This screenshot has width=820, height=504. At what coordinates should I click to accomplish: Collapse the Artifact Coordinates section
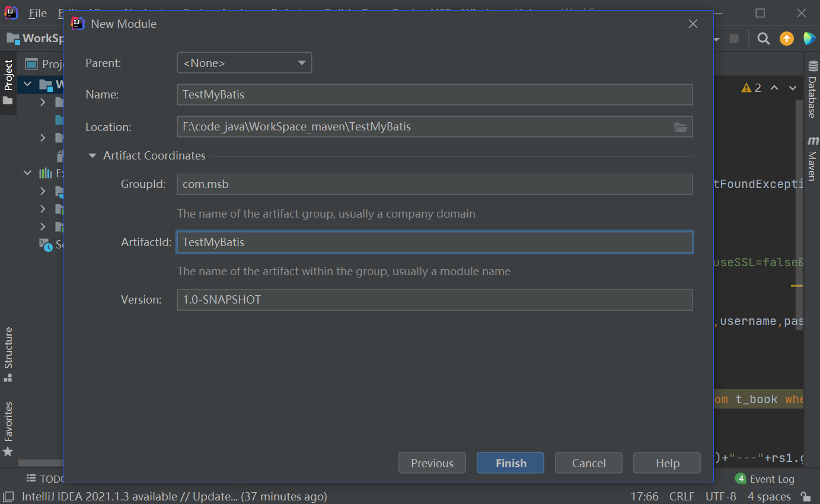coord(92,156)
